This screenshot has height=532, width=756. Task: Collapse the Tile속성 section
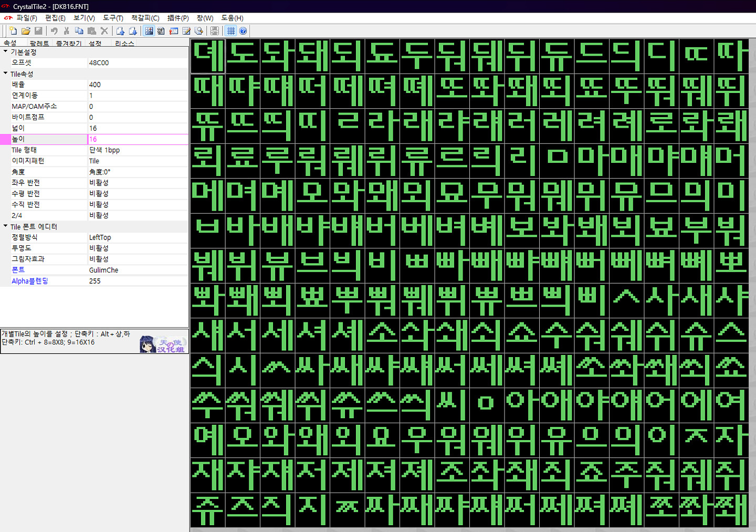coord(6,74)
